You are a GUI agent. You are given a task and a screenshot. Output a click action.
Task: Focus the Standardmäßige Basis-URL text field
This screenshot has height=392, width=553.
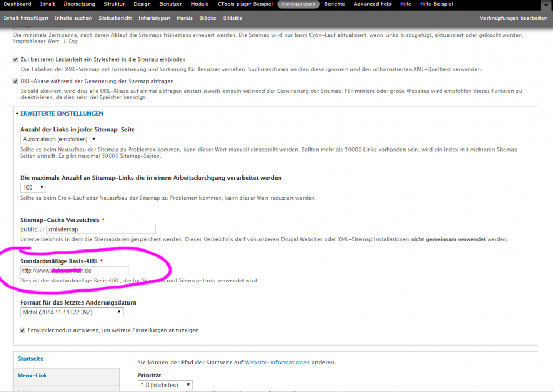(x=75, y=271)
